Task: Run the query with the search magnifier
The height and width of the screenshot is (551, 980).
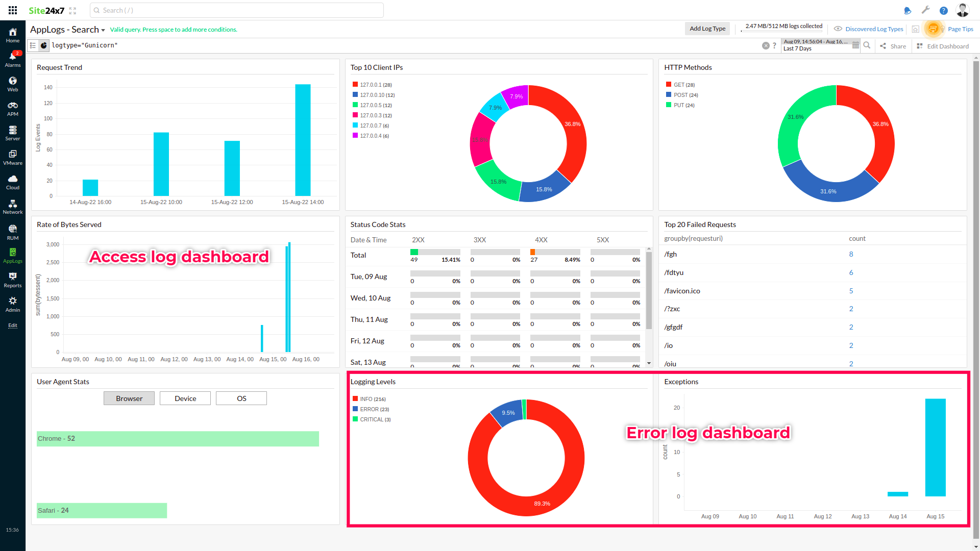Action: coord(867,45)
